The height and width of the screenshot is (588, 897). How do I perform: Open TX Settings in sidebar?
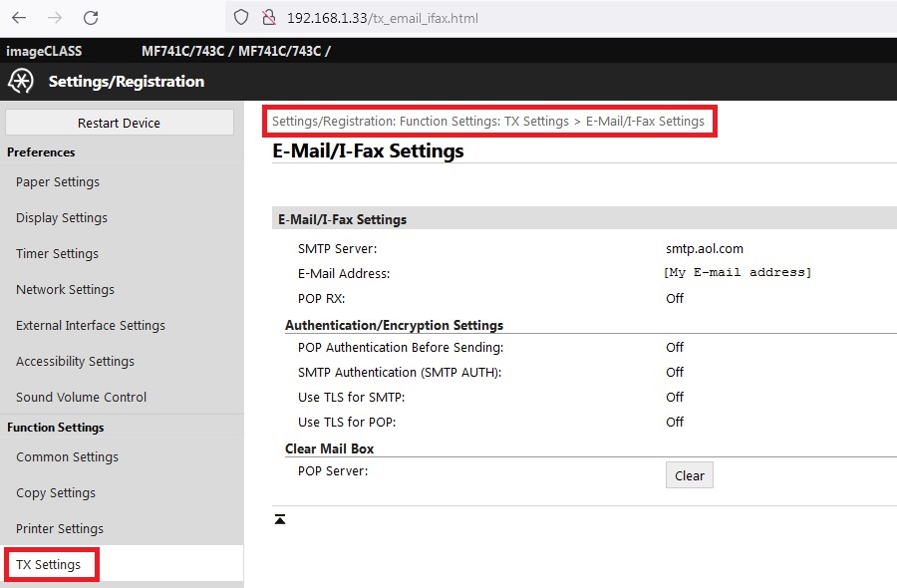[49, 565]
